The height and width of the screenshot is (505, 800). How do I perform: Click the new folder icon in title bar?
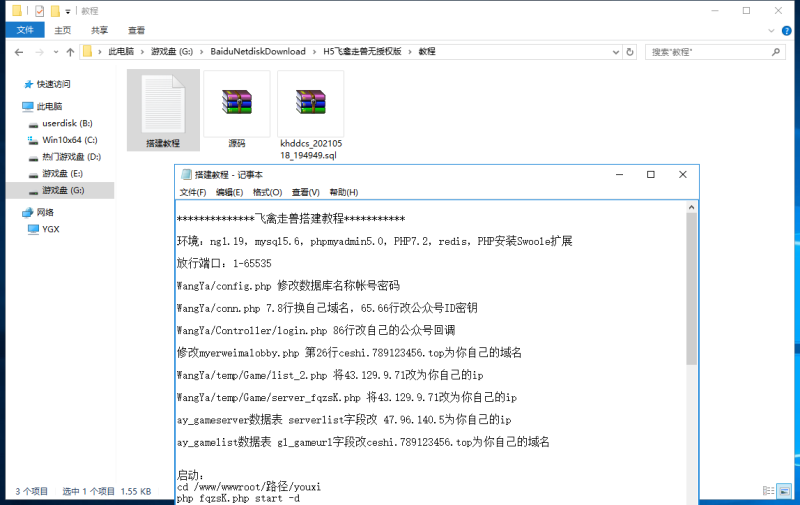click(x=55, y=11)
